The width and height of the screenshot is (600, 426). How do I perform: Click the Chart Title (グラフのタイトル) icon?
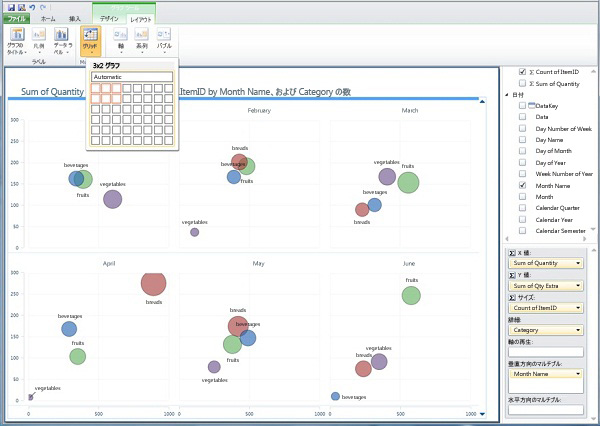(x=15, y=39)
